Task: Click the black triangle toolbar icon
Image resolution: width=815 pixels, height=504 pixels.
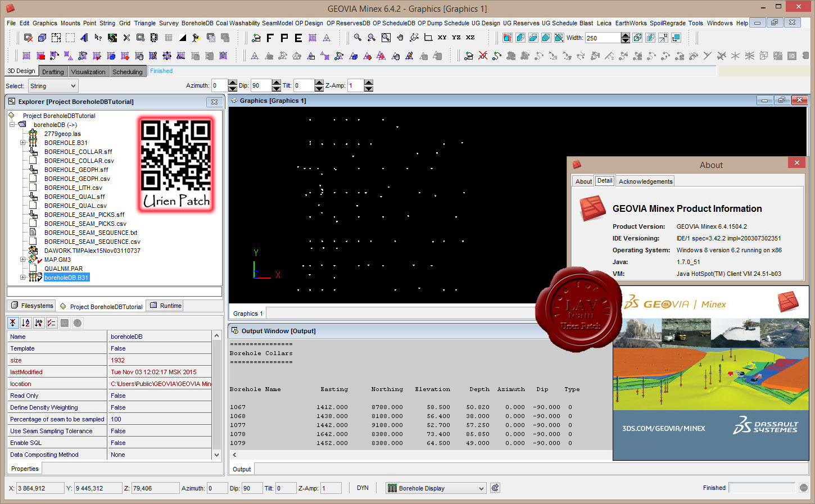Action: pyautogui.click(x=183, y=38)
